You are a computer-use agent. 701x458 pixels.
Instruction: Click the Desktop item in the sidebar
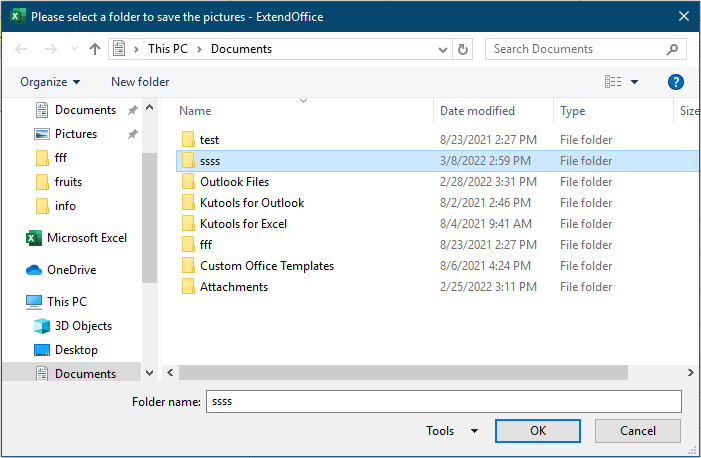(x=76, y=350)
